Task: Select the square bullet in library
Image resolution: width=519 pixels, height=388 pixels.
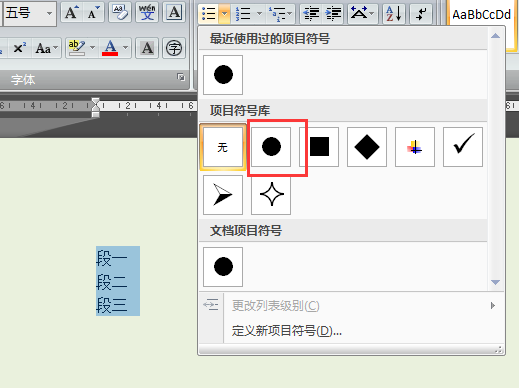Action: (319, 147)
